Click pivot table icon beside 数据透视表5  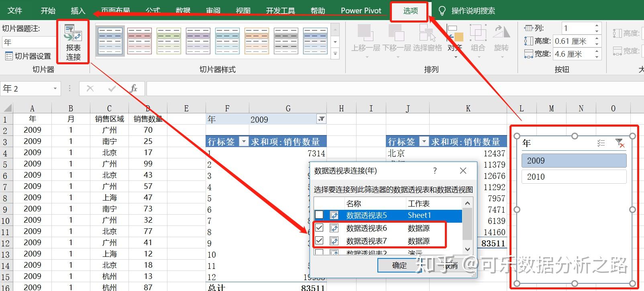click(334, 215)
